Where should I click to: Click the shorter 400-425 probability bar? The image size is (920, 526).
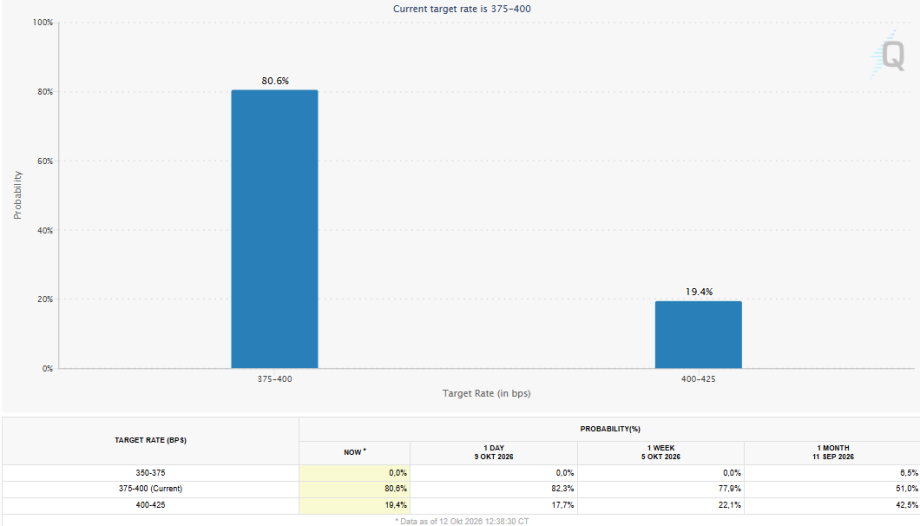coord(698,335)
